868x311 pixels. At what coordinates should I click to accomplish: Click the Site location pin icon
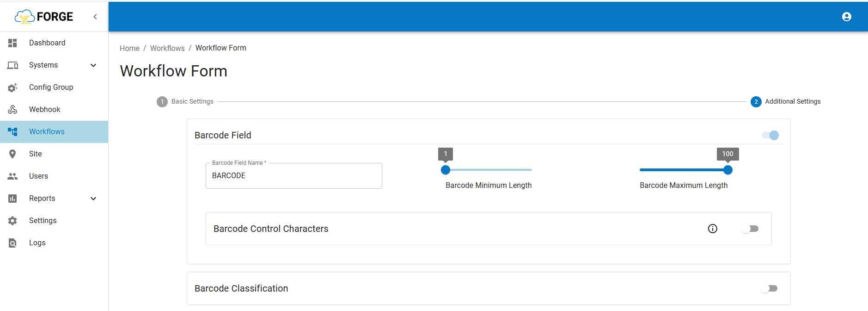tap(12, 154)
